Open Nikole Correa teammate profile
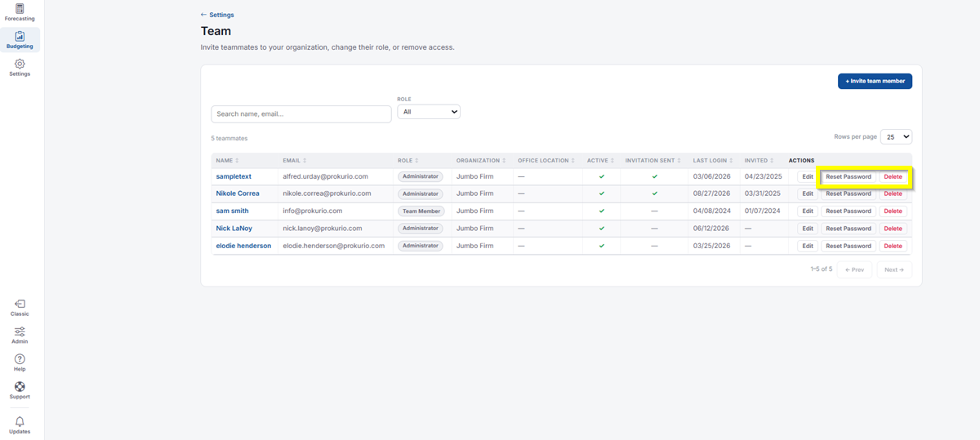This screenshot has width=980, height=440. [238, 193]
